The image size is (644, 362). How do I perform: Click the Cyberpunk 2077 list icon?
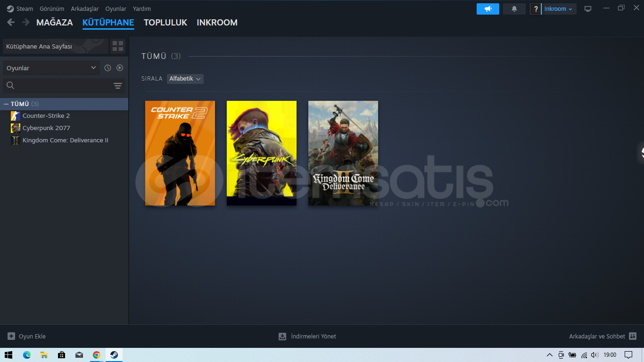[16, 128]
